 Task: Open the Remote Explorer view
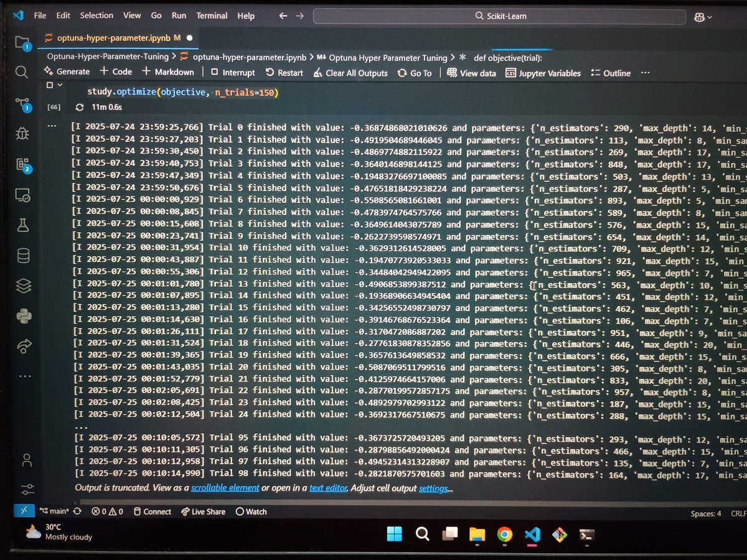click(23, 195)
